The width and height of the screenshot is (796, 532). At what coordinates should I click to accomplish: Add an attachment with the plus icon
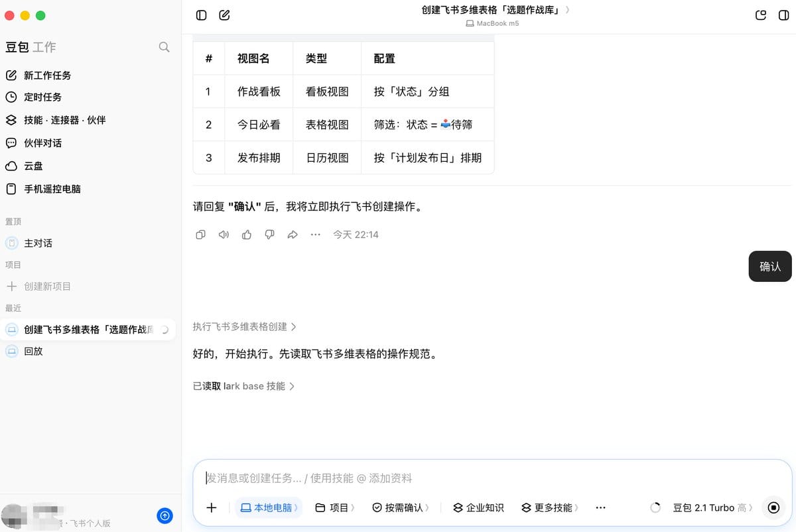pos(212,507)
